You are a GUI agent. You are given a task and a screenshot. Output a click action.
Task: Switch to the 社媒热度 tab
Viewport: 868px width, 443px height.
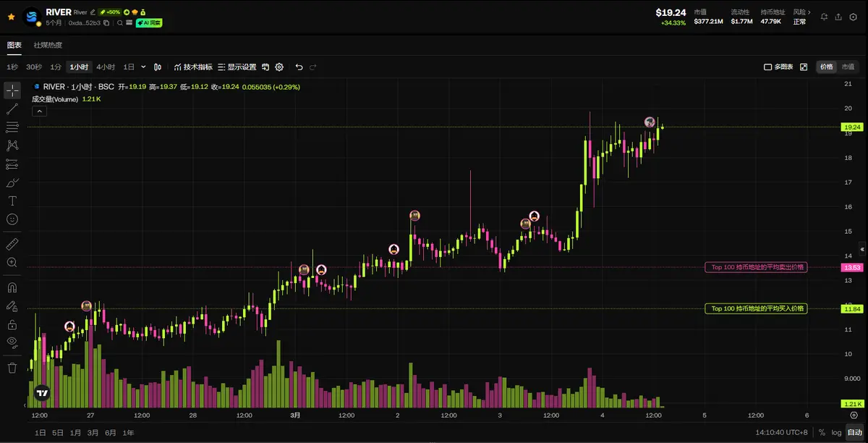(x=48, y=45)
